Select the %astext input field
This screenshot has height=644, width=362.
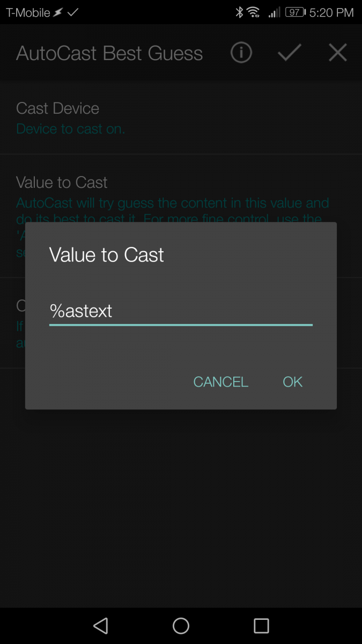pyautogui.click(x=180, y=311)
